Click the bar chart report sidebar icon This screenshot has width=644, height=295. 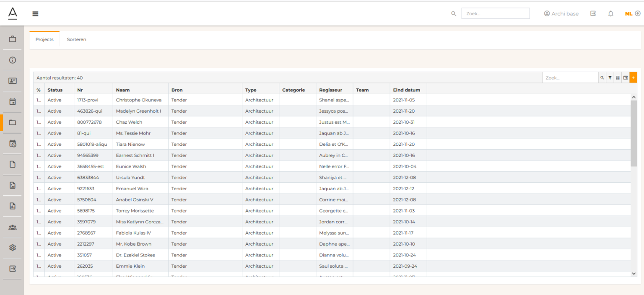pos(13,206)
